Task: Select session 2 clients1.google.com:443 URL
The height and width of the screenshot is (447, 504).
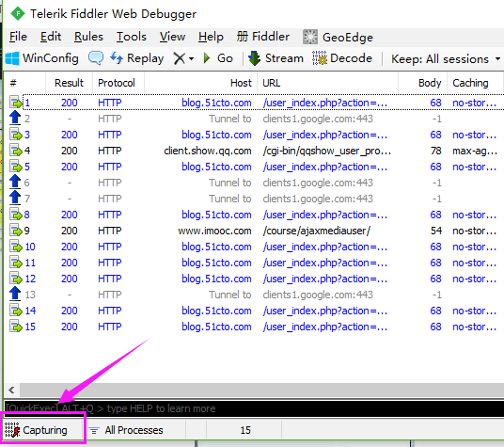Action: pyautogui.click(x=318, y=119)
